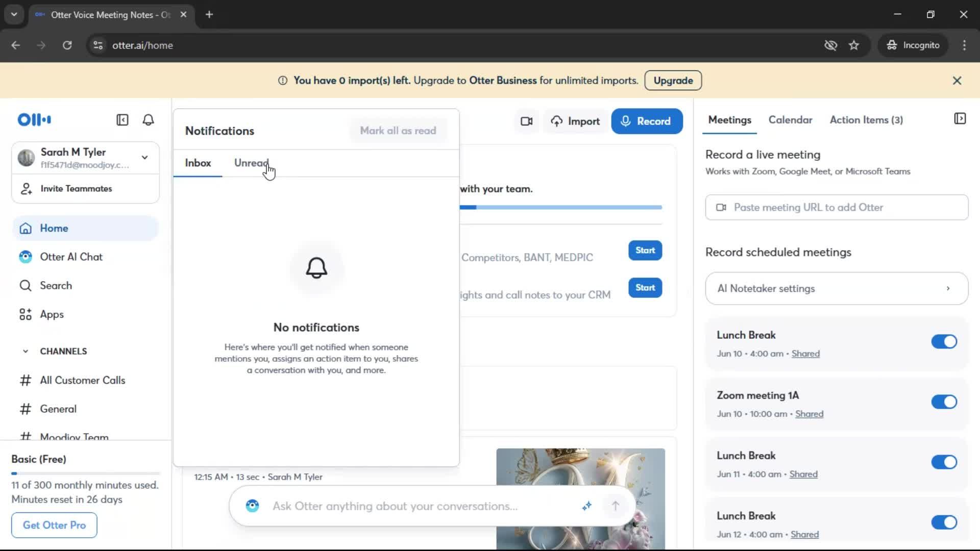Screen dimensions: 980x551
Task: Go back to the previous page
Action: point(16,45)
